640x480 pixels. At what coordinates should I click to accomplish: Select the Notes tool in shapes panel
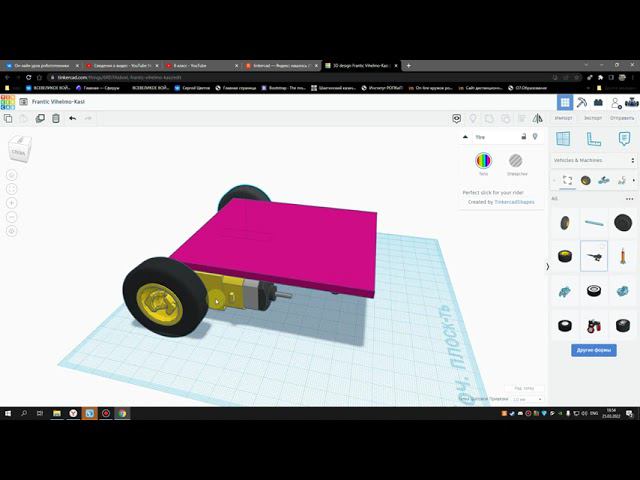point(624,139)
